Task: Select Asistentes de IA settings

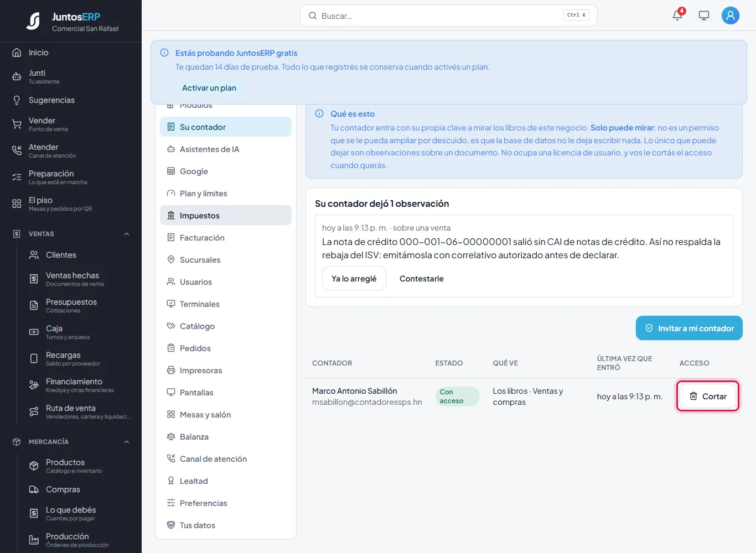Action: (x=226, y=149)
